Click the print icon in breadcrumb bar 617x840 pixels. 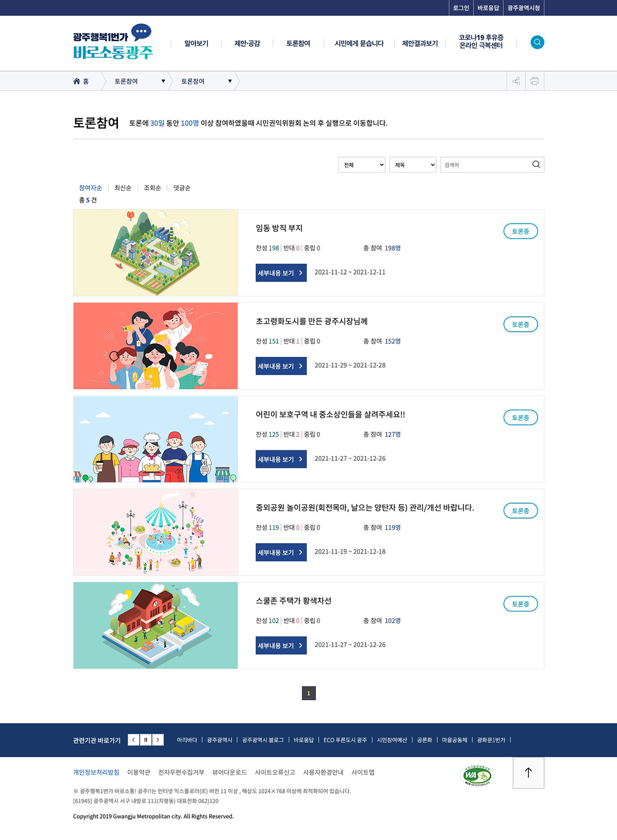[x=534, y=81]
